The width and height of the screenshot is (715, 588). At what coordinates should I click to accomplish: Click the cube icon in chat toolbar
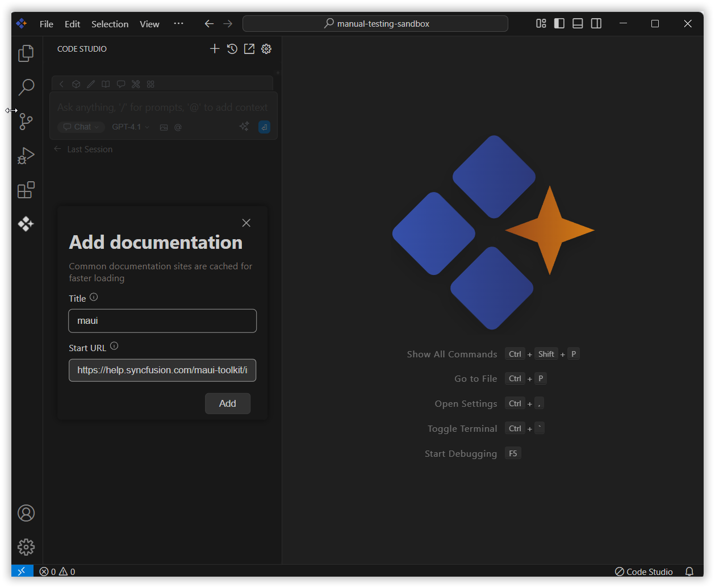(x=76, y=84)
